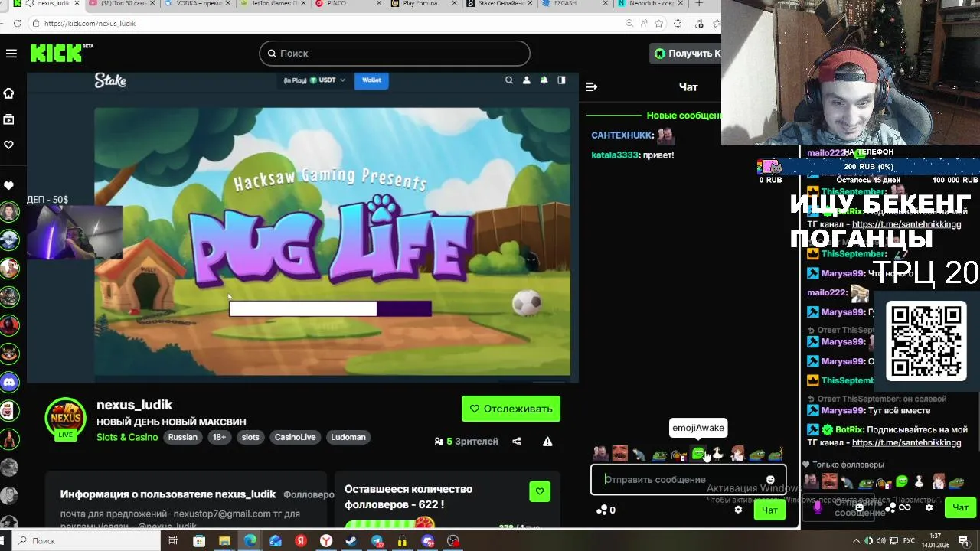Viewport: 980px width, 551px height.
Task: Open the Following heart icon in sidebar
Action: (9, 145)
